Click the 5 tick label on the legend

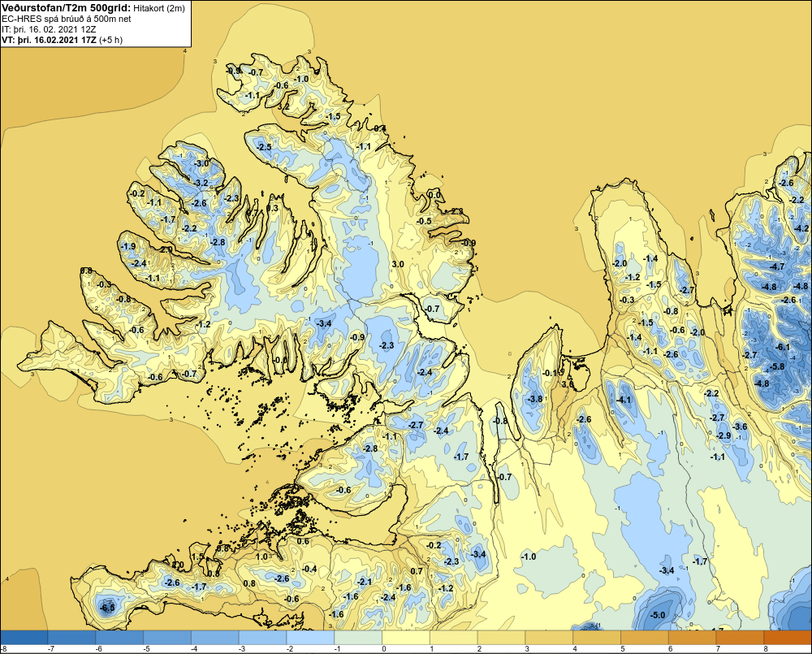[x=623, y=649]
